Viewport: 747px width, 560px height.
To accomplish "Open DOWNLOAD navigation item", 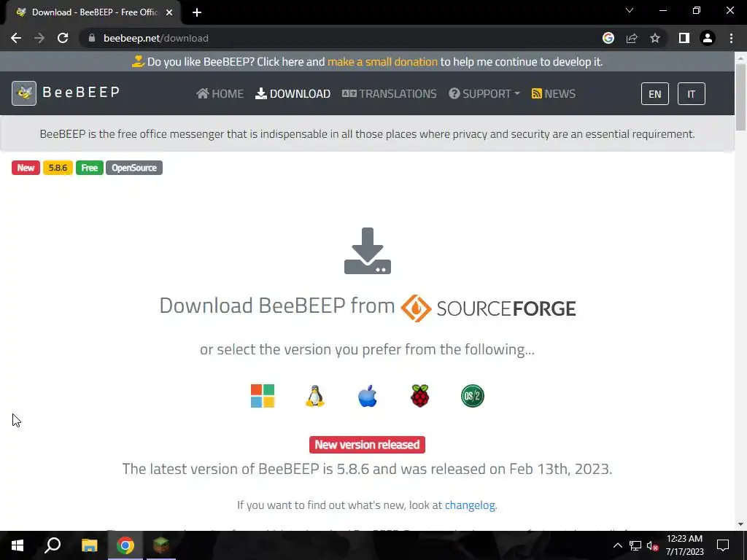I will pos(293,94).
